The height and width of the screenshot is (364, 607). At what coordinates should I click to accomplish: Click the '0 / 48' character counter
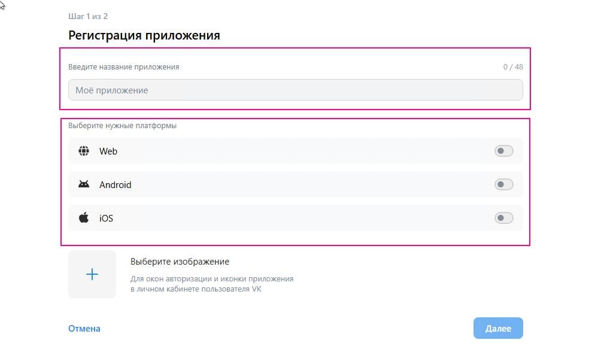pos(513,67)
